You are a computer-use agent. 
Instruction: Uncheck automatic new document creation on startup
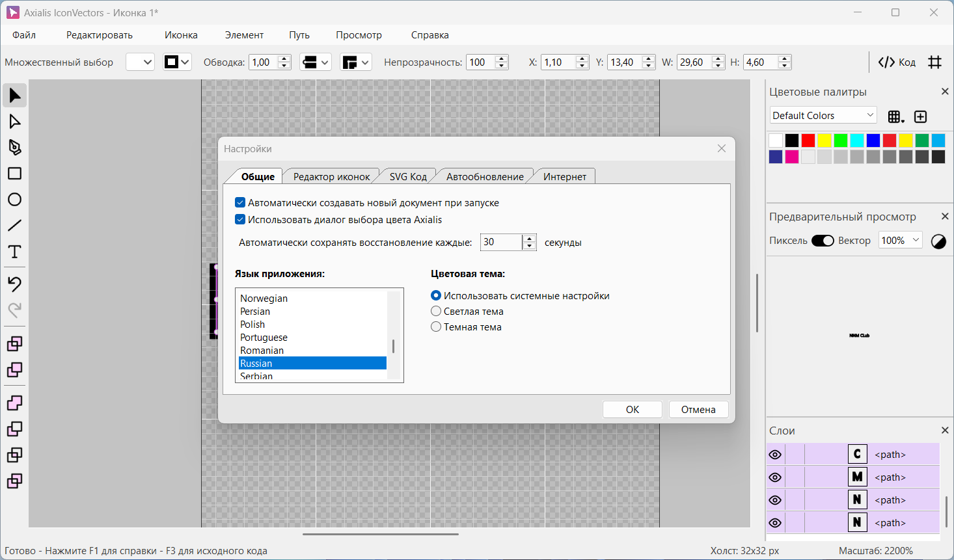pos(240,203)
